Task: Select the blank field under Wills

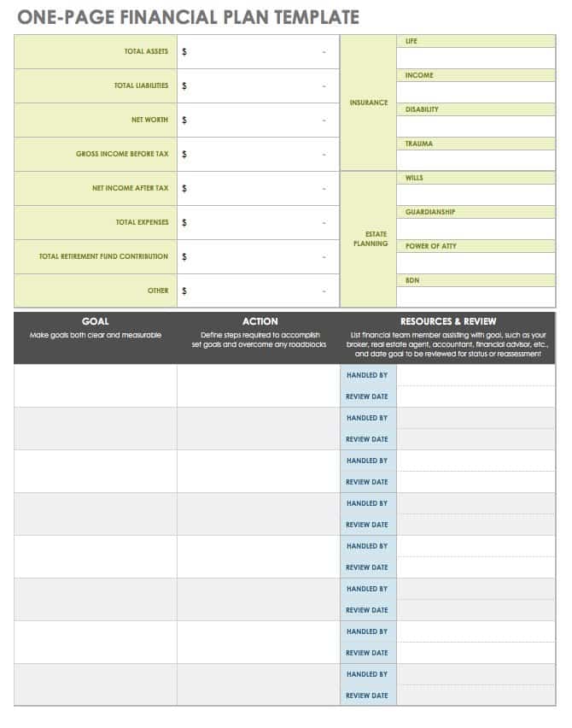Action: (476, 195)
